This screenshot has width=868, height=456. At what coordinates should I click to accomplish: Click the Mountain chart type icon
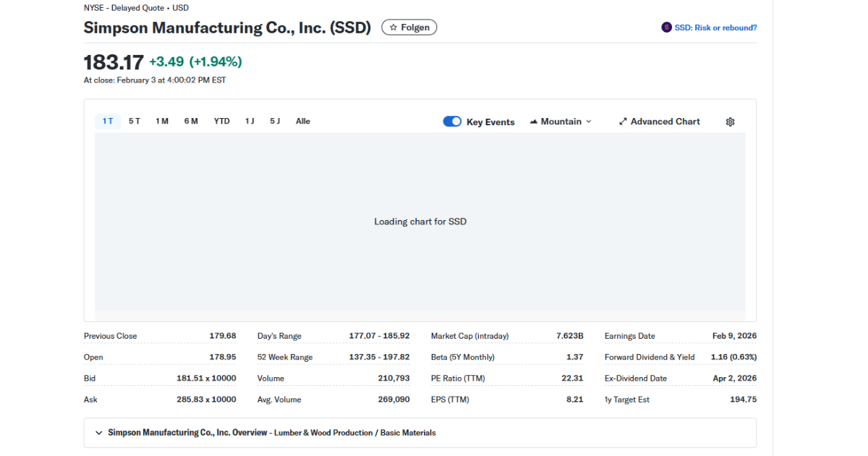[533, 121]
